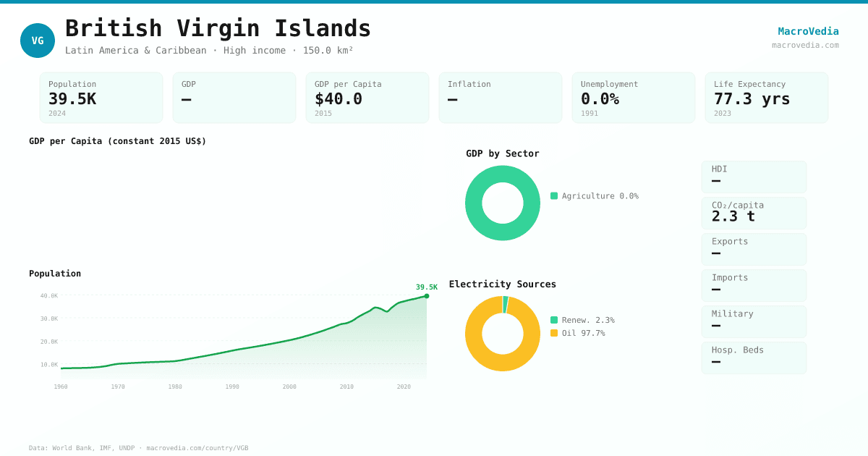Open the Inflation stat card
The height and width of the screenshot is (456, 868).
[501, 98]
